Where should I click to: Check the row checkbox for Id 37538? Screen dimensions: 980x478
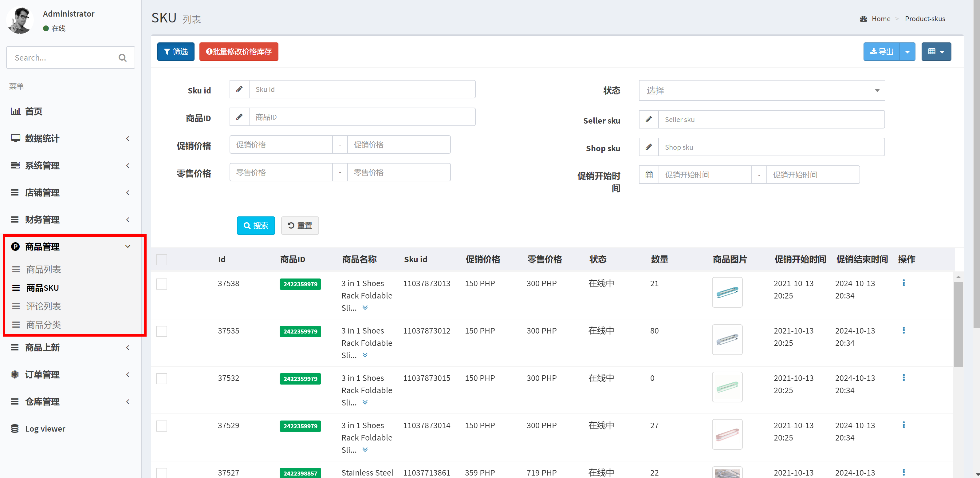(162, 284)
